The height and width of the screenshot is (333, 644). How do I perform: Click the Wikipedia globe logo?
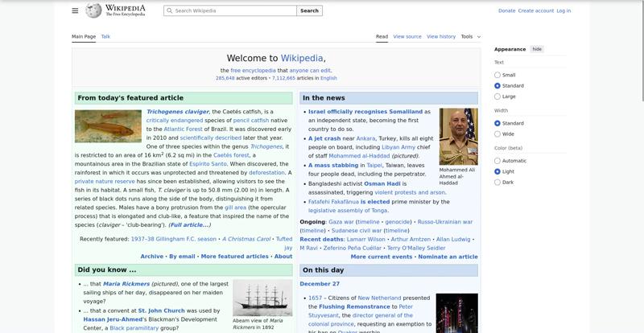(94, 10)
